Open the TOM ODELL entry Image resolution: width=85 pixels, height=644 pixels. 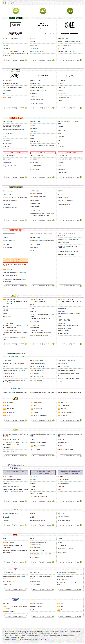(34, 132)
